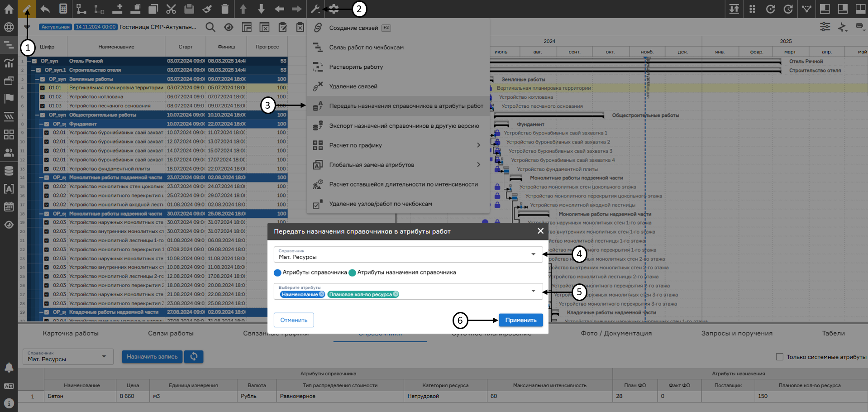Open the flag icon in the left sidebar
The image size is (868, 412).
point(9,99)
